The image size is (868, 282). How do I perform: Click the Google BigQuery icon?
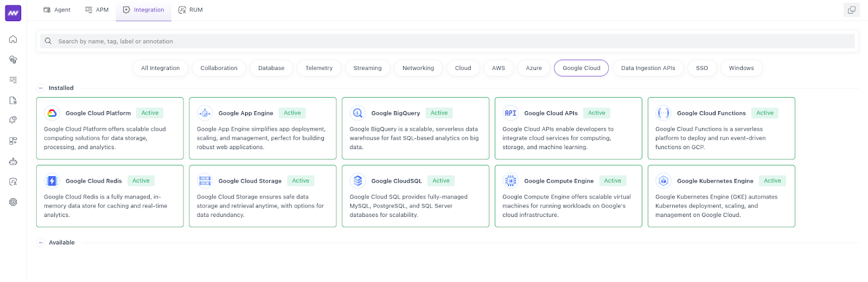358,113
